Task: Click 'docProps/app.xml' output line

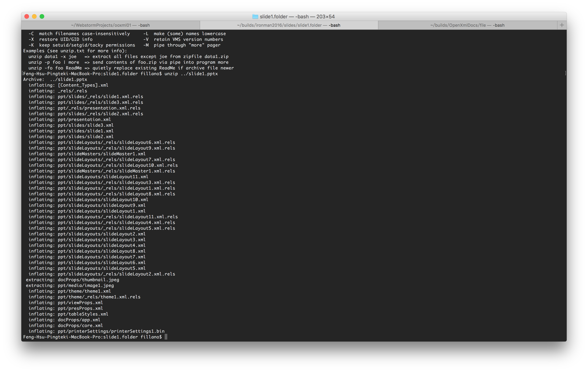Action: pos(64,320)
